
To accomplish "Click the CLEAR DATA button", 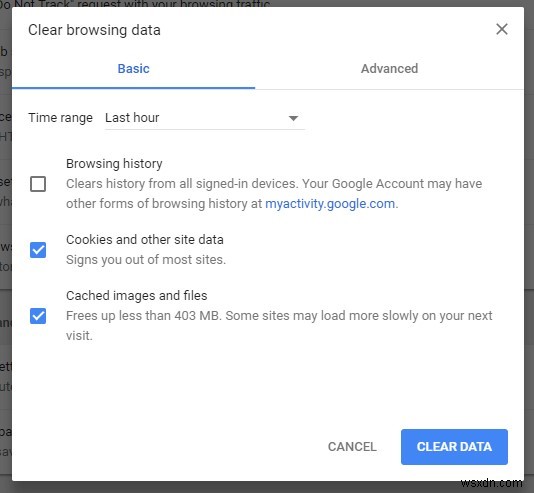I will pyautogui.click(x=454, y=447).
